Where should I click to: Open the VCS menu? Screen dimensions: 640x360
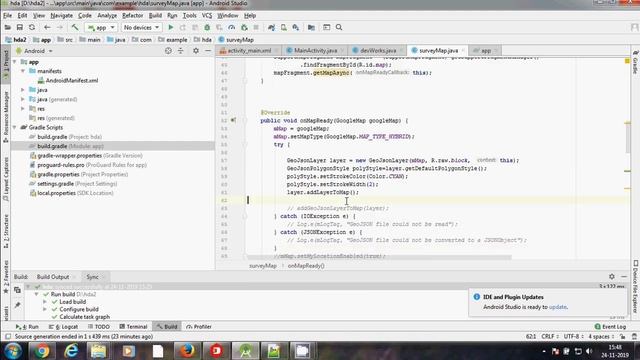207,16
